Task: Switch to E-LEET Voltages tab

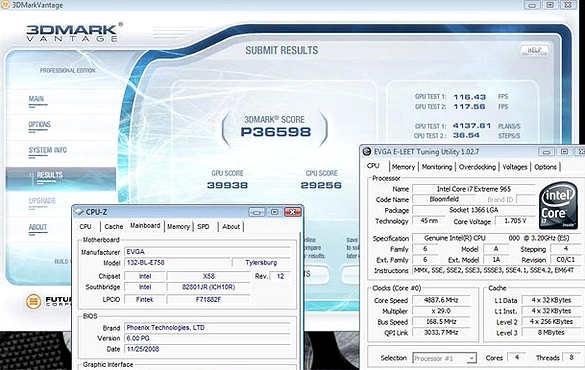Action: (x=514, y=167)
